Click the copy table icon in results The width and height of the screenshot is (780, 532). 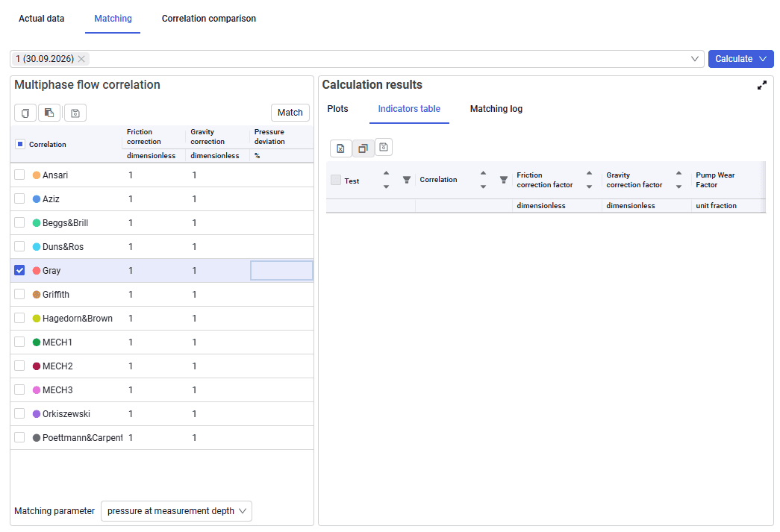[x=364, y=148]
